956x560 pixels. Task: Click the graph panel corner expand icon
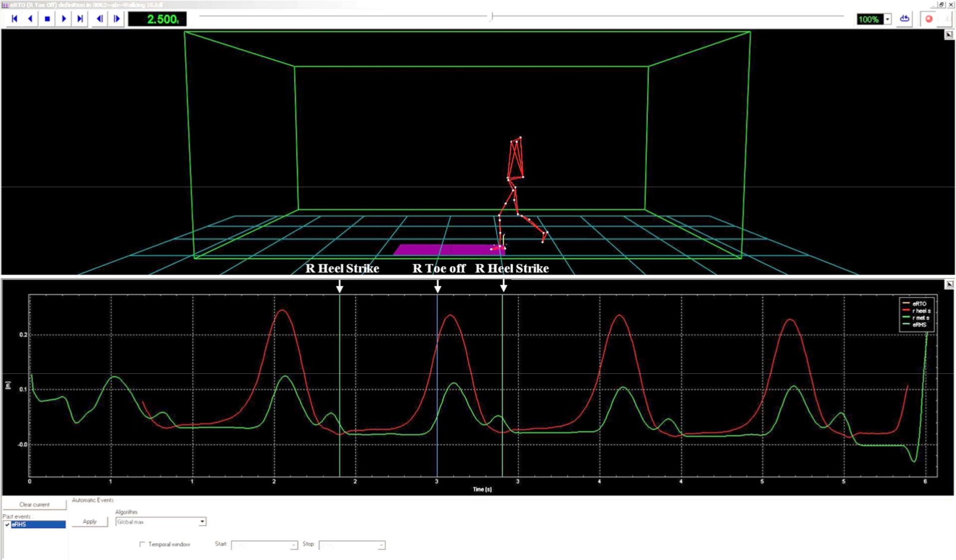(949, 285)
